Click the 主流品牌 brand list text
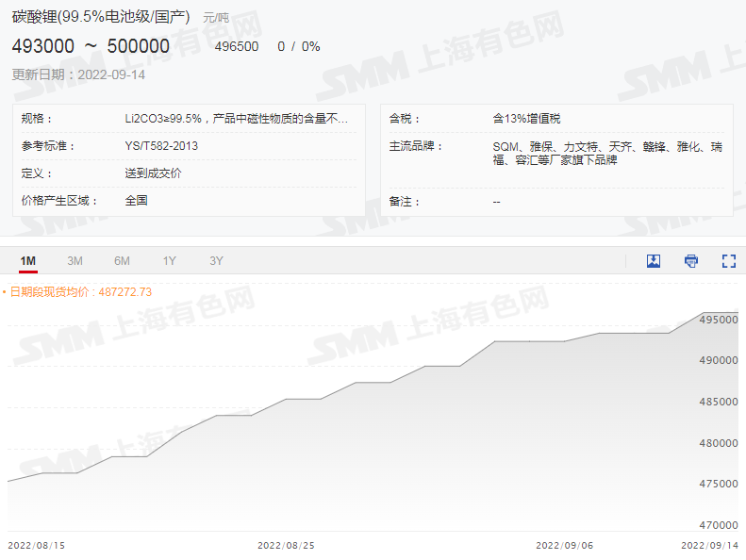This screenshot has height=560, width=746. pyautogui.click(x=607, y=154)
